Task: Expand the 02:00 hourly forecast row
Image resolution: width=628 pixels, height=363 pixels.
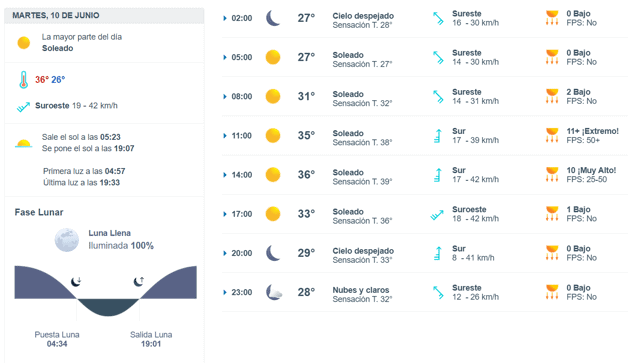Action: click(x=425, y=18)
